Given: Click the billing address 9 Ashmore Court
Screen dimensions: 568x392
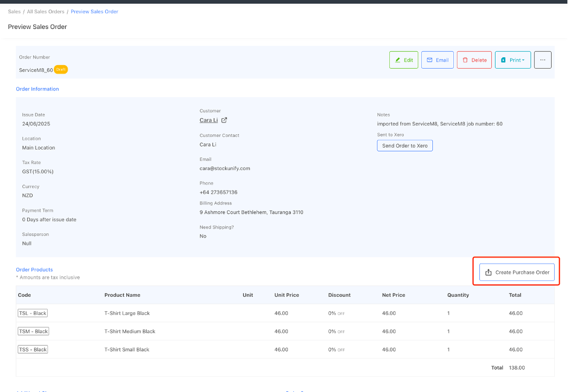Looking at the screenshot, I should (251, 212).
